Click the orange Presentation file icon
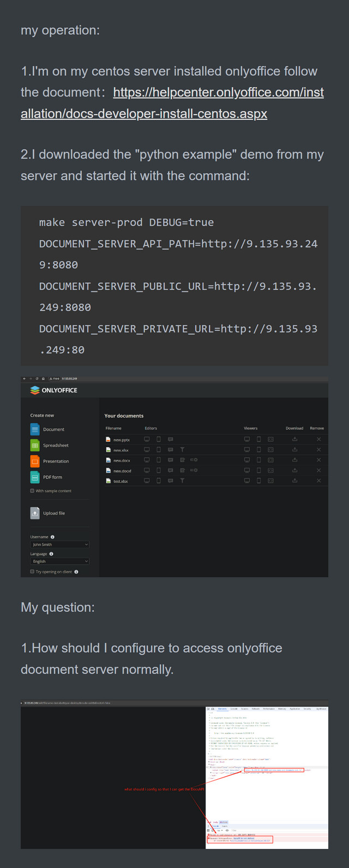349x868 pixels. click(x=35, y=461)
